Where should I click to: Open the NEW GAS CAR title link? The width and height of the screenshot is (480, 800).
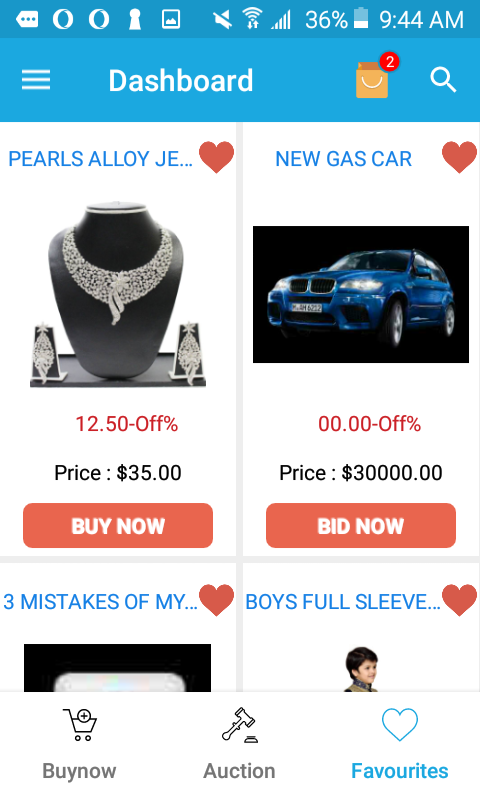(x=343, y=159)
